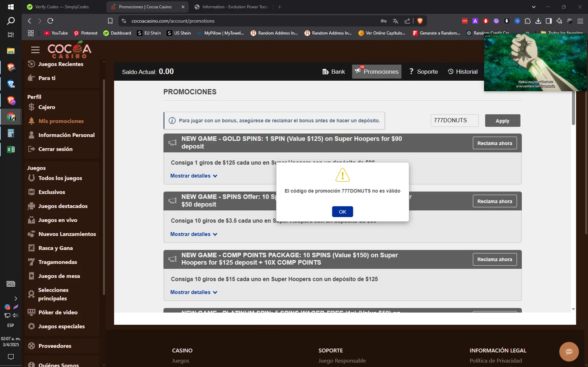This screenshot has width=588, height=367.
Task: Open the live chat bubble
Action: click(569, 352)
